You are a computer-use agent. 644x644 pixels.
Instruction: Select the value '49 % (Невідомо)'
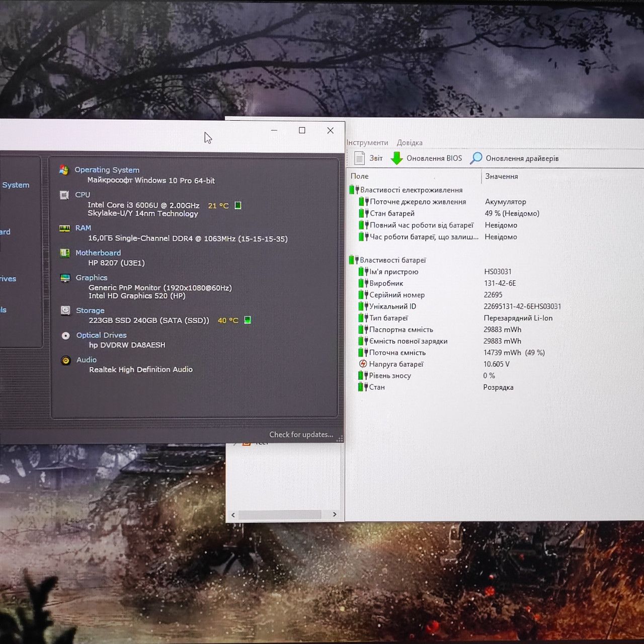click(512, 213)
